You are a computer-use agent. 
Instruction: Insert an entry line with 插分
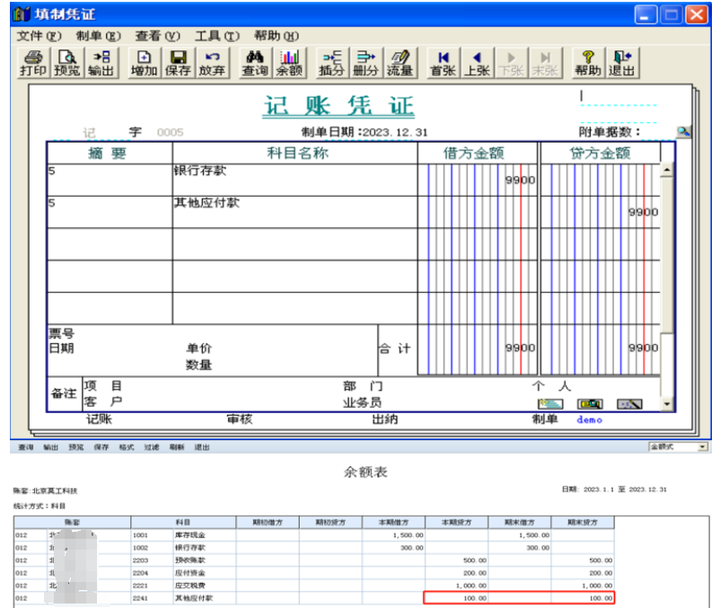(332, 63)
